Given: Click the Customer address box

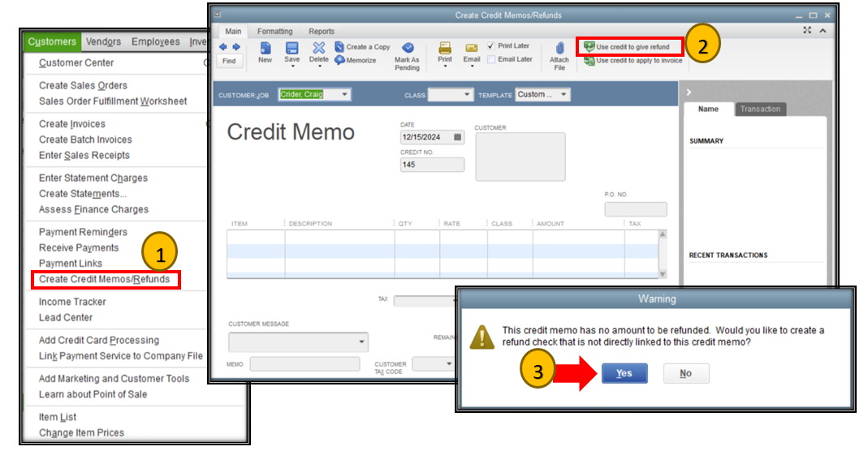Looking at the screenshot, I should point(520,157).
